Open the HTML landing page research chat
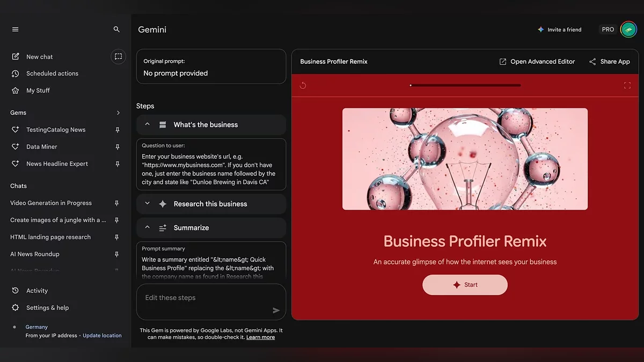This screenshot has width=644, height=362. (x=50, y=237)
